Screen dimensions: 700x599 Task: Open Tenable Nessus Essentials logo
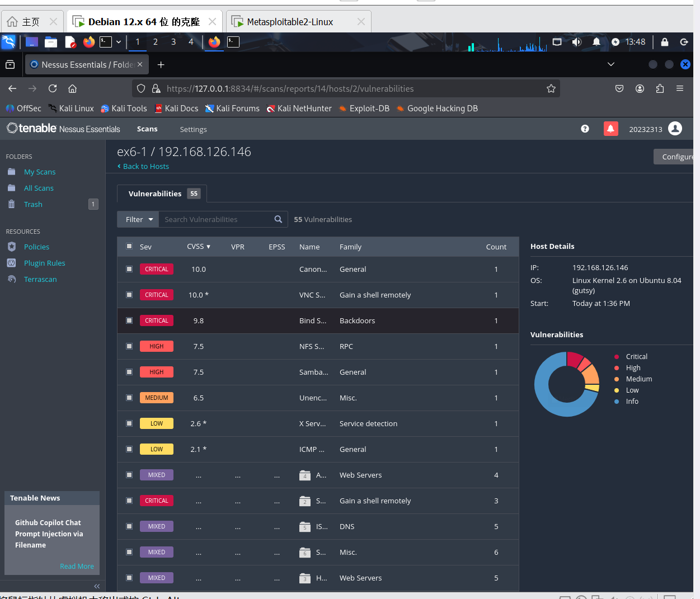(x=63, y=129)
